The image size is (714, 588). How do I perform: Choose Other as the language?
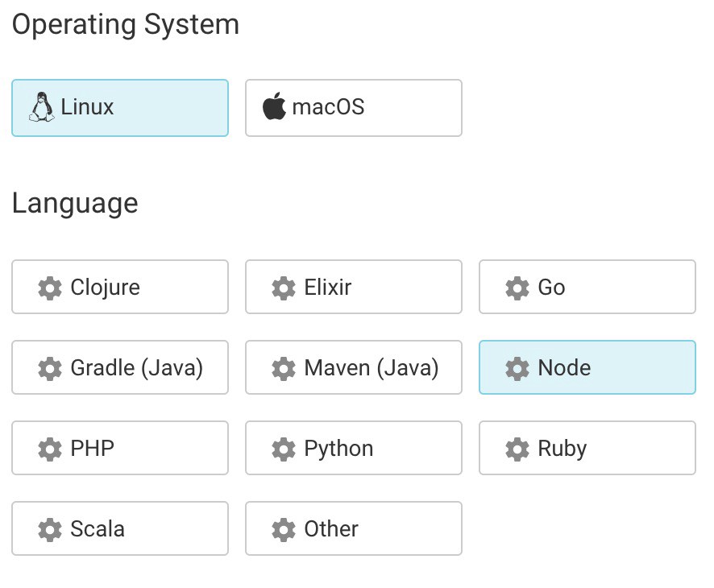tap(354, 528)
